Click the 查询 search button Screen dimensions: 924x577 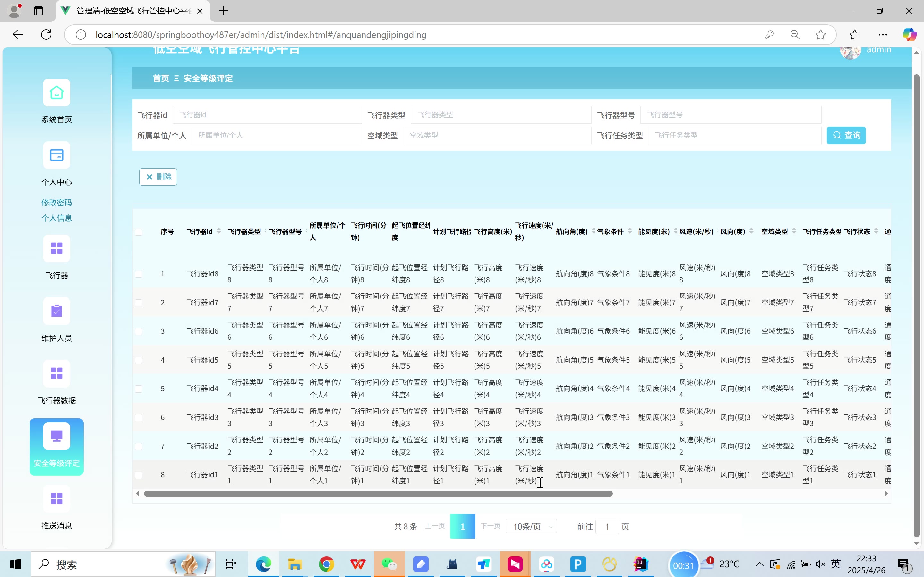click(846, 136)
